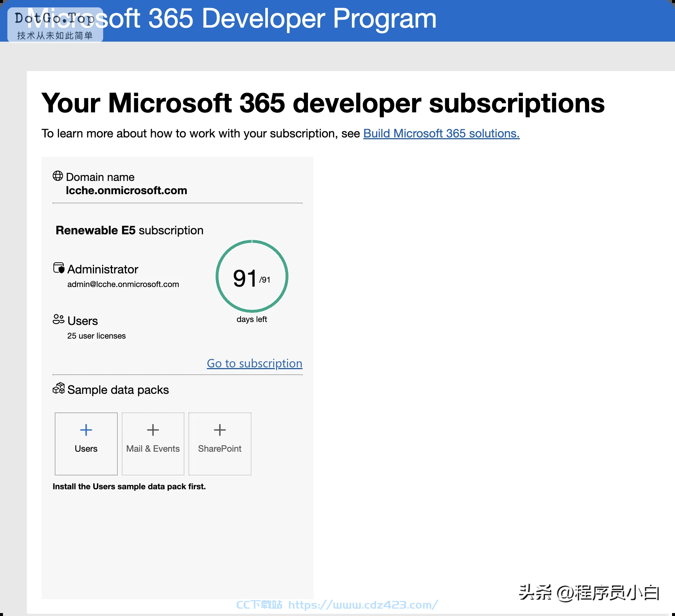This screenshot has width=675, height=616.
Task: Click the plus icon above Mail & Events
Action: pos(153,430)
